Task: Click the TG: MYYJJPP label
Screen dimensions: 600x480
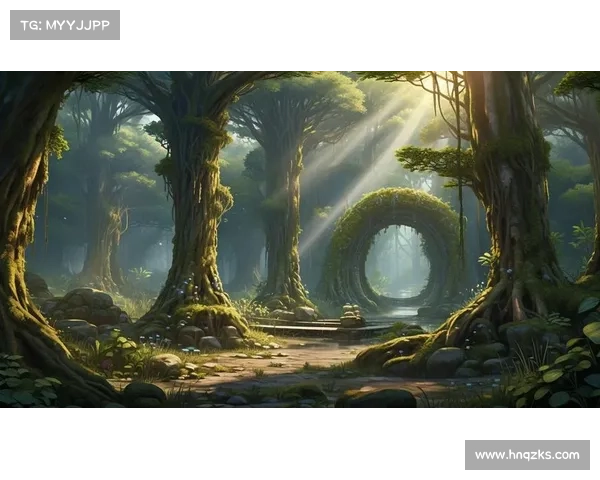Action: pyautogui.click(x=64, y=24)
